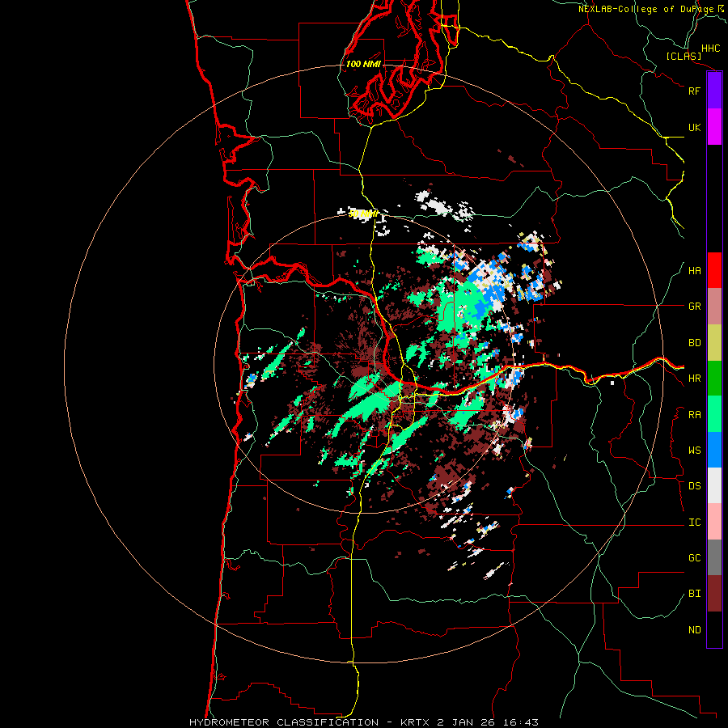Click the IC legend label
The height and width of the screenshot is (728, 728).
pos(694,523)
